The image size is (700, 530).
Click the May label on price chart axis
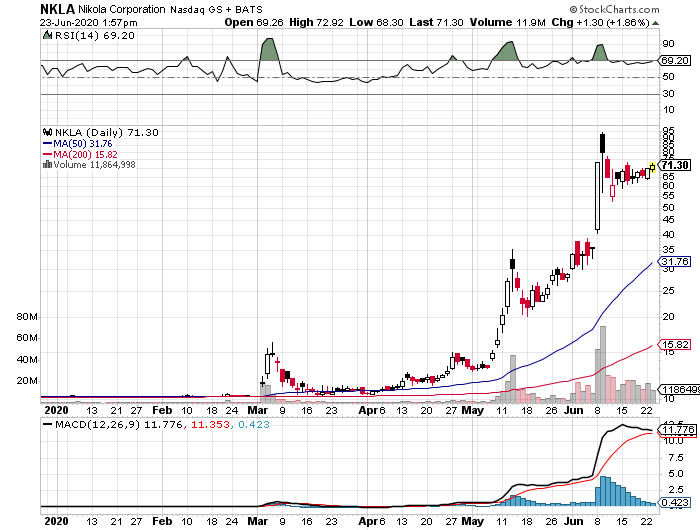pos(472,410)
